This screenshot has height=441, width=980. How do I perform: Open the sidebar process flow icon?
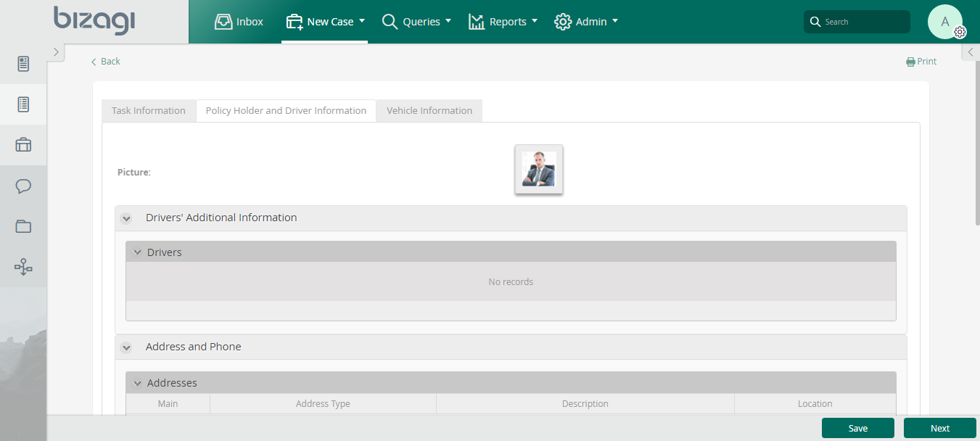point(23,267)
